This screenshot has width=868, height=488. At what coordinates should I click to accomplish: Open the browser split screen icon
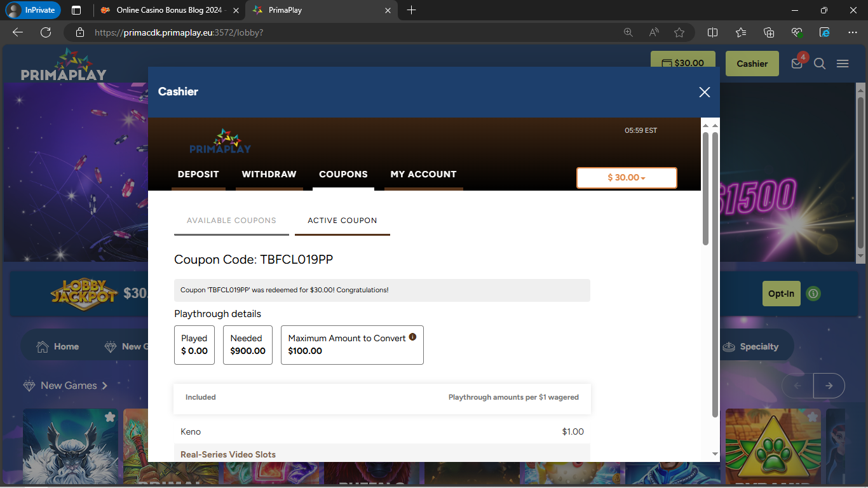(x=713, y=32)
